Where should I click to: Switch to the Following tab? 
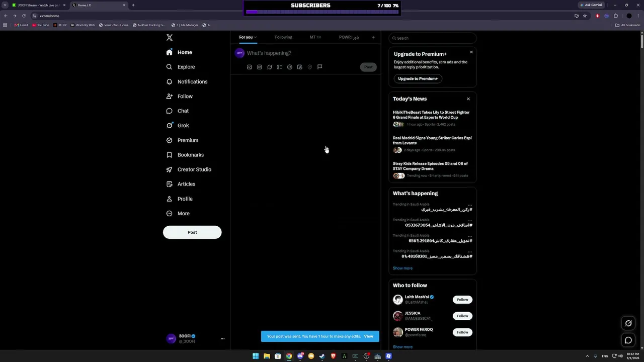point(283,37)
